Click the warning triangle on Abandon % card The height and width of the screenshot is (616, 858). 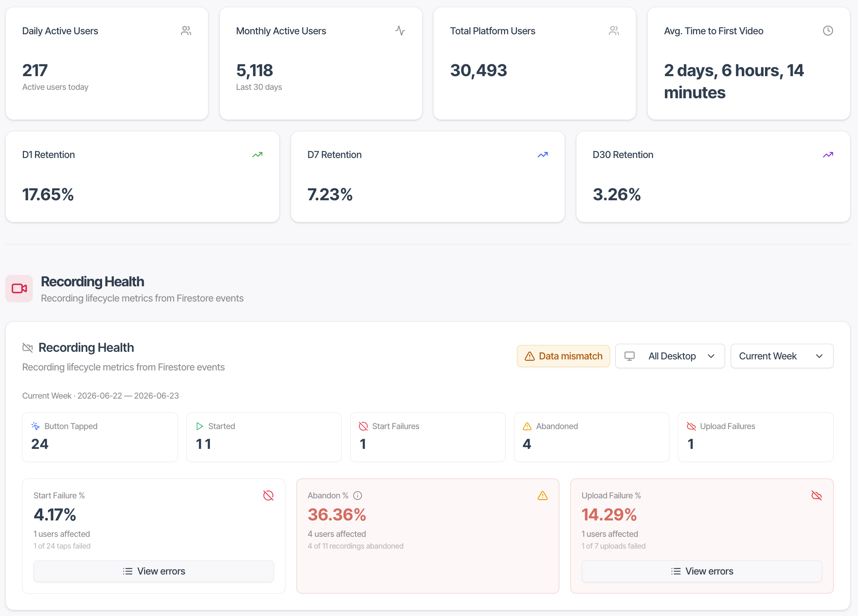543,495
